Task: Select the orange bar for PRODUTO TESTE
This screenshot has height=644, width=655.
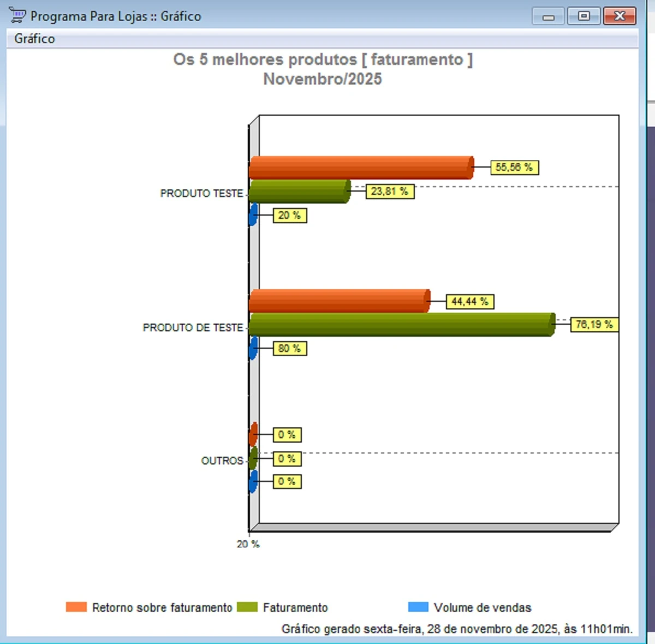Action: [360, 168]
